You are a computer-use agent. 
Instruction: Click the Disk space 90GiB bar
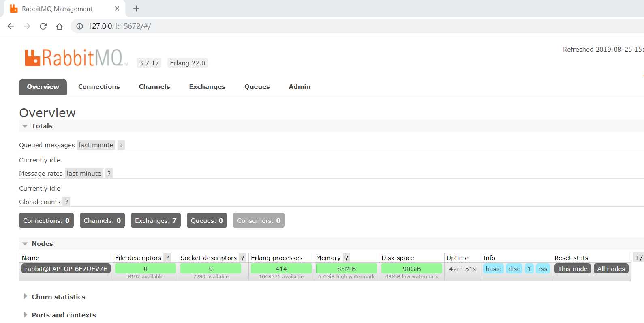point(412,269)
